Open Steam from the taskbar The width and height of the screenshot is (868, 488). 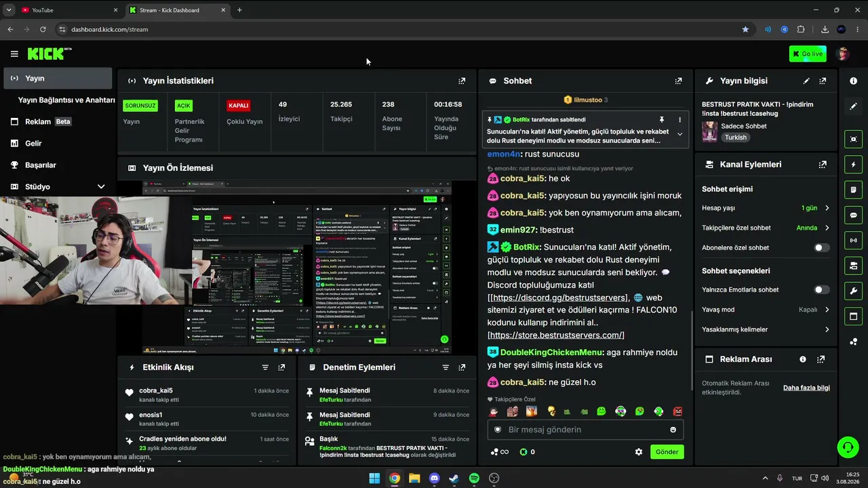pyautogui.click(x=454, y=479)
